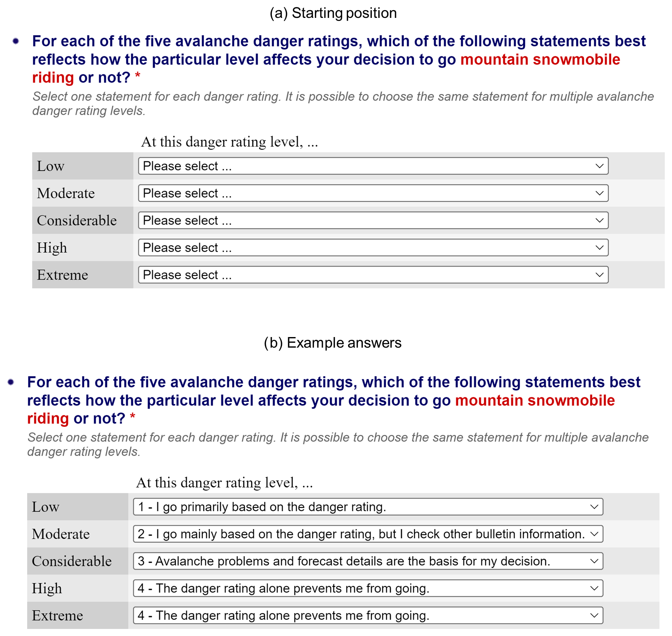The image size is (672, 636).
Task: Click the Moderate row label in example answers
Action: (61, 534)
